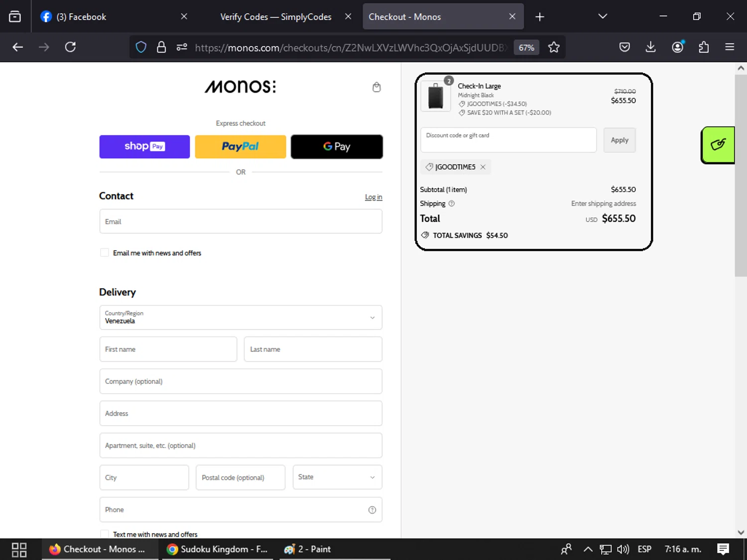Screen dimensions: 747x560
Task: Click the Check-In Large product thumbnail
Action: [436, 96]
